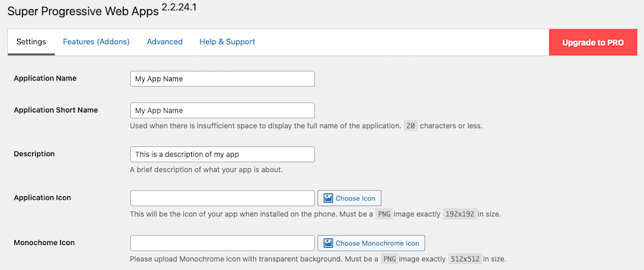Click into the Description field

(x=223, y=154)
